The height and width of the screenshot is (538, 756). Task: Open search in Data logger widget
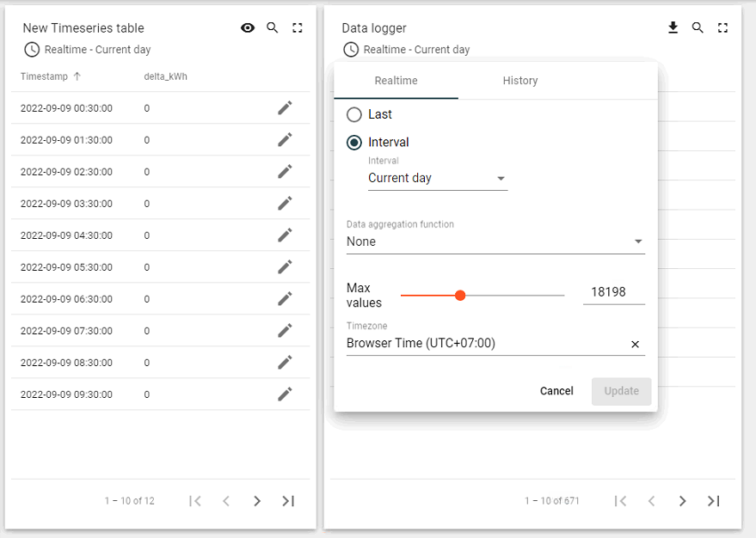(698, 28)
